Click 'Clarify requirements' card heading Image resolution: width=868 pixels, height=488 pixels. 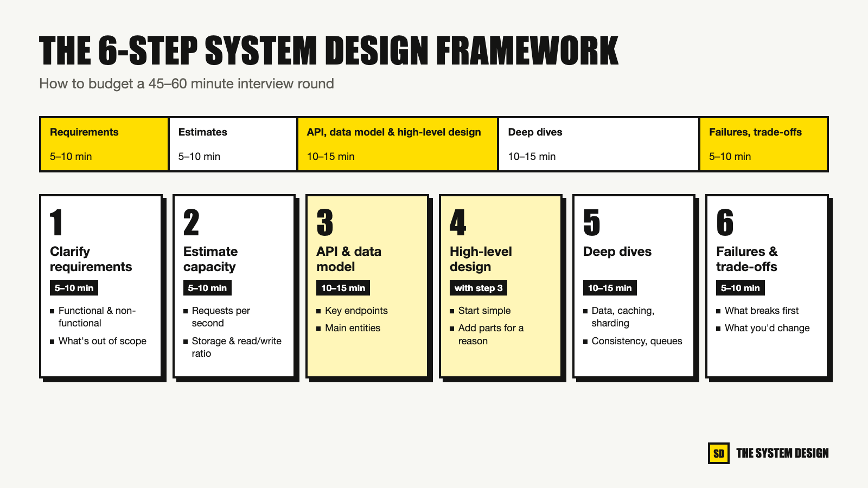click(91, 259)
